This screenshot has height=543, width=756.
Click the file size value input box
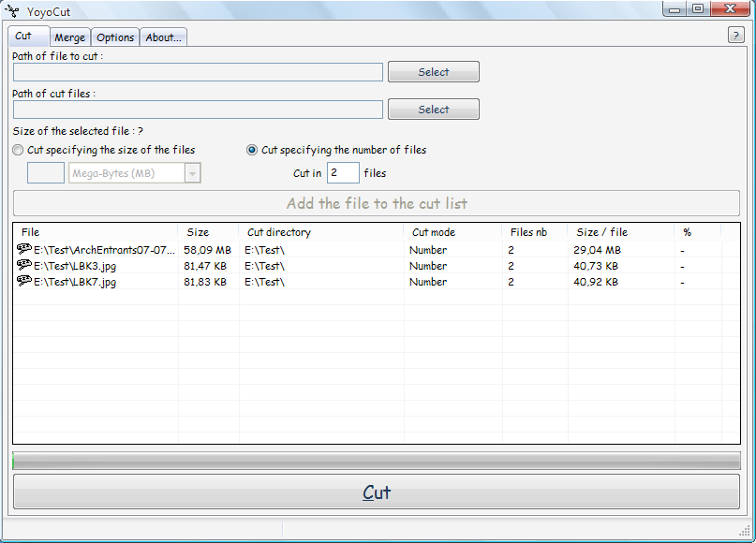46,173
